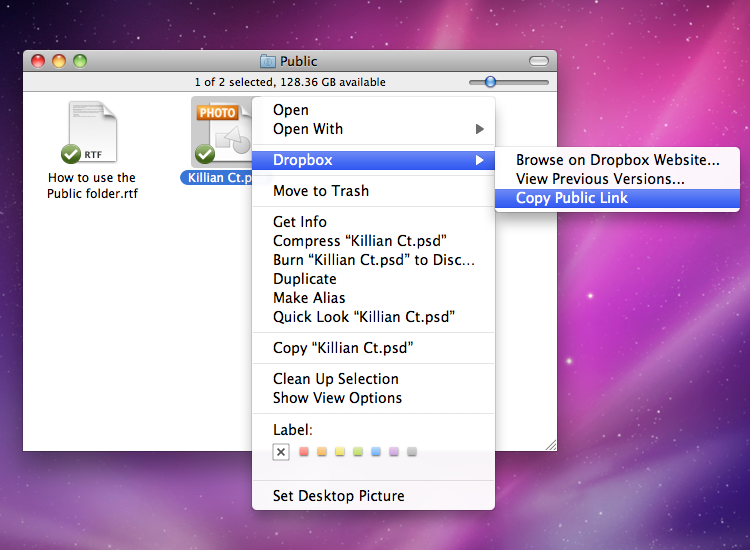Choose Copy Public Link from the Dropbox submenu

[572, 198]
